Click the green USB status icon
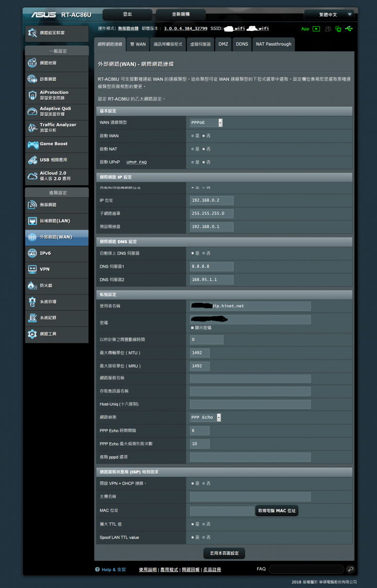Screen dimensions: 377x588 point(349,28)
